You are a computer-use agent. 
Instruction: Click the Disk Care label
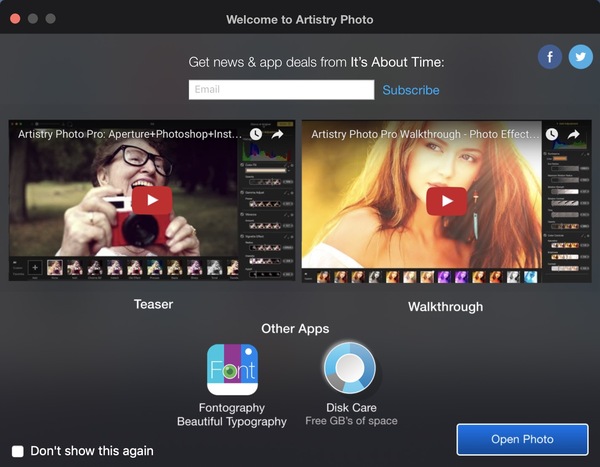coord(351,408)
